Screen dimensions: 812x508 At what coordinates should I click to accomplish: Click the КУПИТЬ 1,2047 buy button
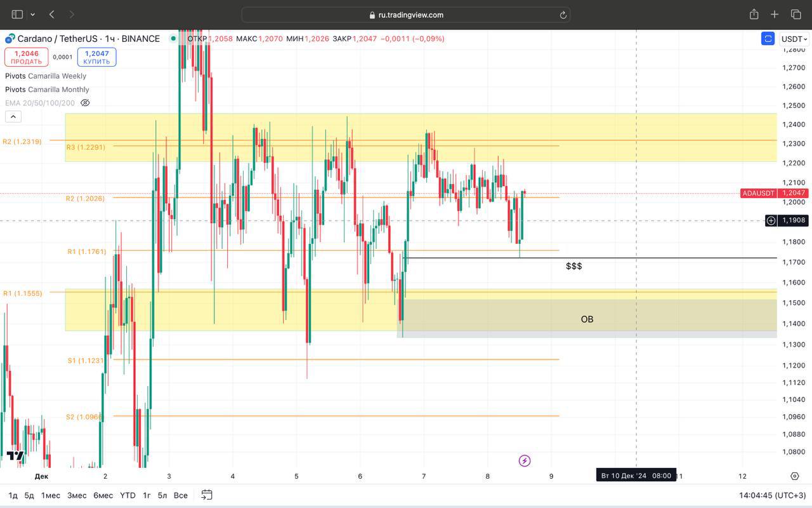[96, 57]
